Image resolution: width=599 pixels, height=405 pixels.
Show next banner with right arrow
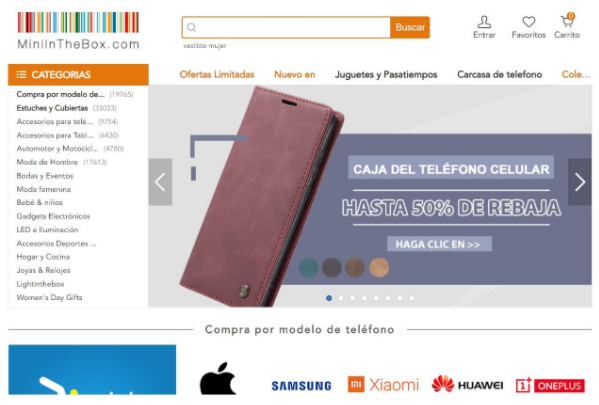pyautogui.click(x=580, y=182)
